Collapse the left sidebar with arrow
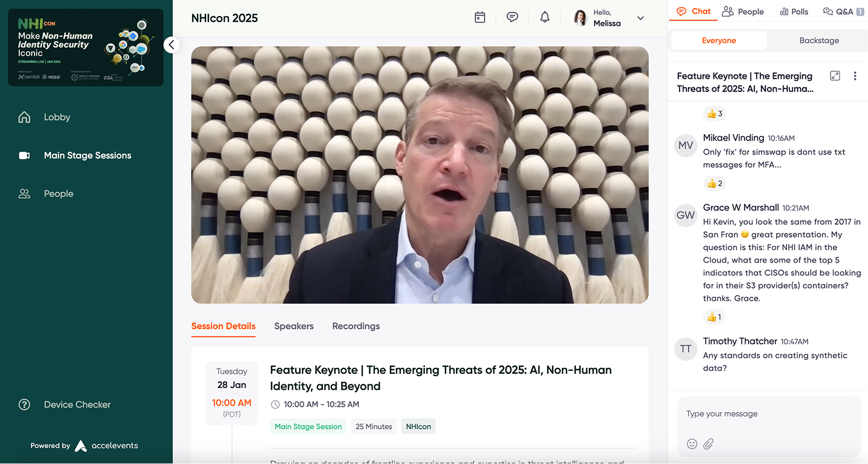 [x=171, y=44]
